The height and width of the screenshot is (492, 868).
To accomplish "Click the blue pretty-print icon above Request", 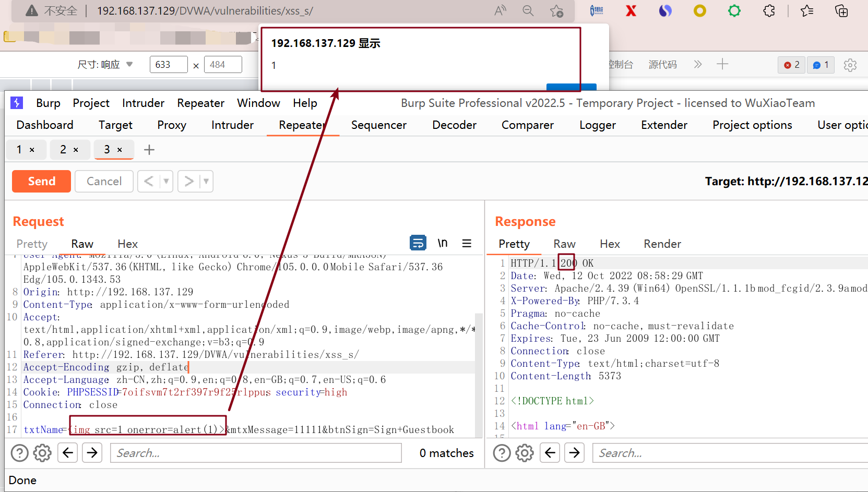I will point(418,243).
